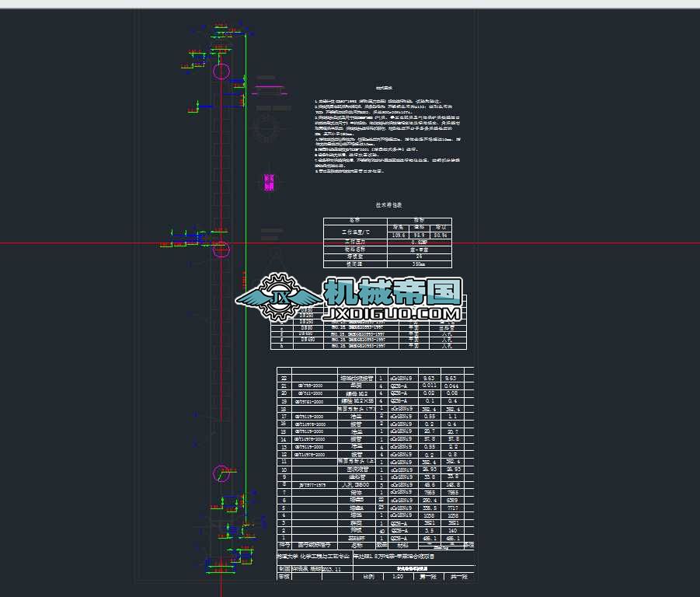
Task: Select the 人孔 DN600 part name cell
Action: coord(355,484)
